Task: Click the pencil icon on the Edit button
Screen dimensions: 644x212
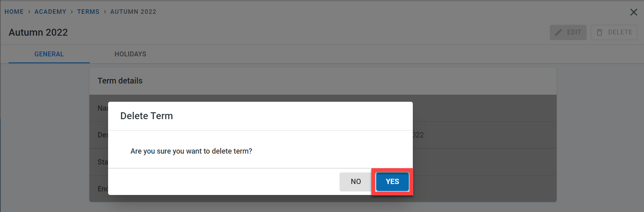Action: (x=559, y=32)
